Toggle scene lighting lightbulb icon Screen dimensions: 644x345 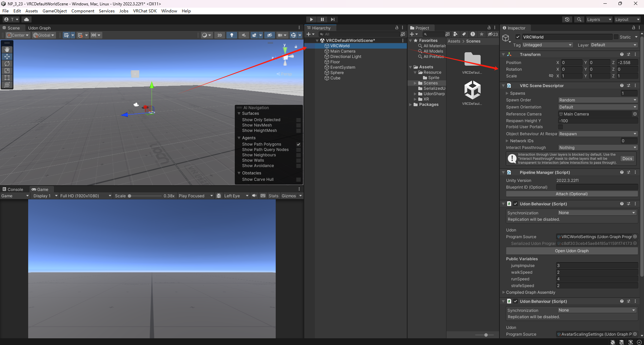coord(231,35)
